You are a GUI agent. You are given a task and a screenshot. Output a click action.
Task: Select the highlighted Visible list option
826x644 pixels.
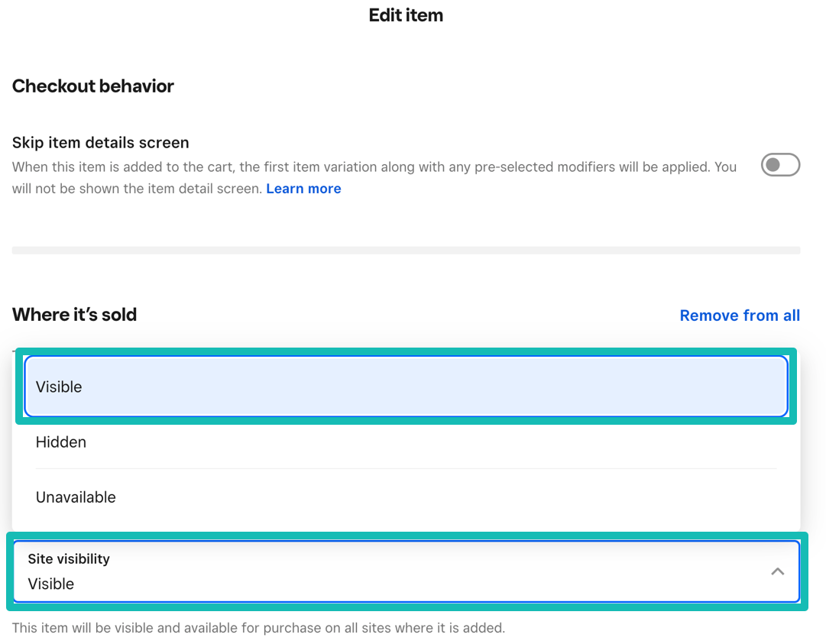pos(405,387)
